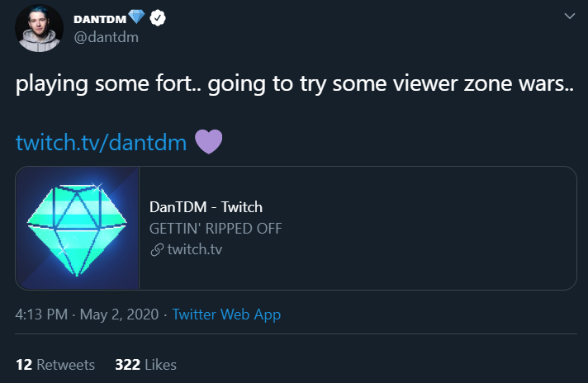This screenshot has width=588, height=383.
Task: Click the twitch.tv domain text in the card
Action: tap(194, 249)
